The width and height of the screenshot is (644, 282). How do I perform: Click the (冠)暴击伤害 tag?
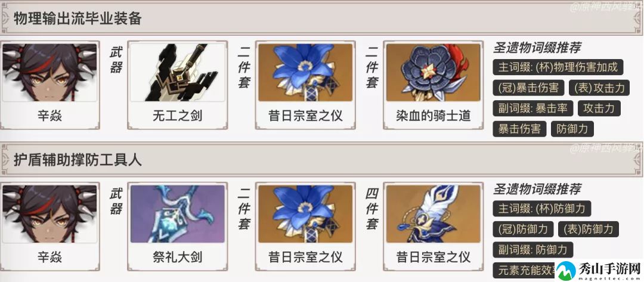[x=528, y=88]
